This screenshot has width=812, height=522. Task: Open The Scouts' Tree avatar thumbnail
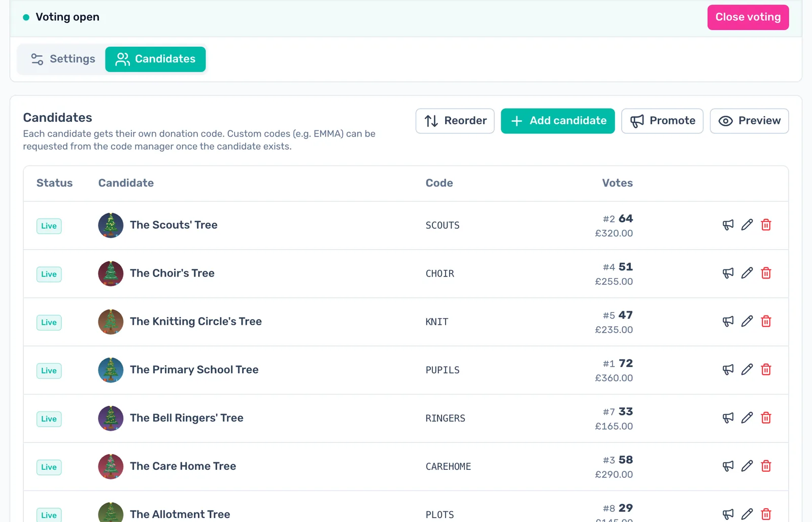coord(111,225)
